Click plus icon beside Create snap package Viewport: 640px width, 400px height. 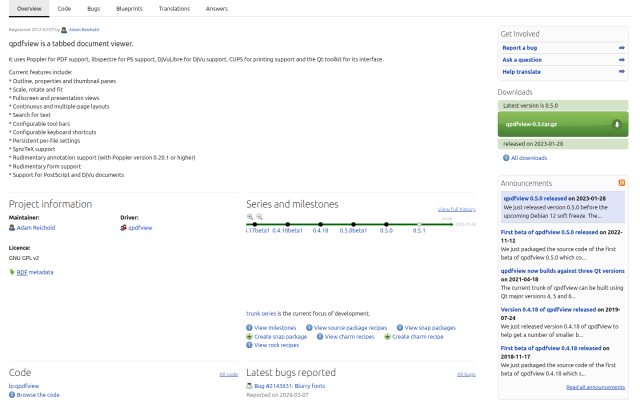click(x=249, y=337)
